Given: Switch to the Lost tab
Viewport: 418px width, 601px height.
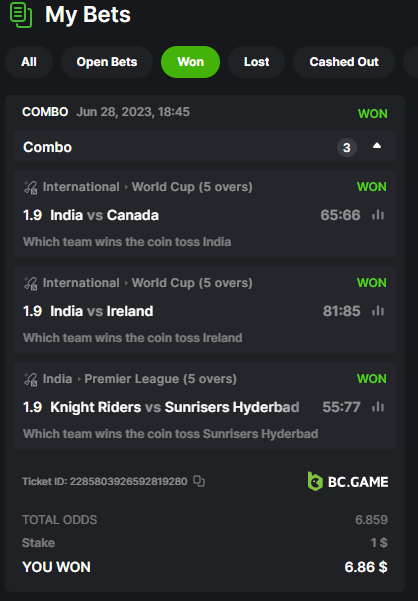Looking at the screenshot, I should [x=256, y=62].
